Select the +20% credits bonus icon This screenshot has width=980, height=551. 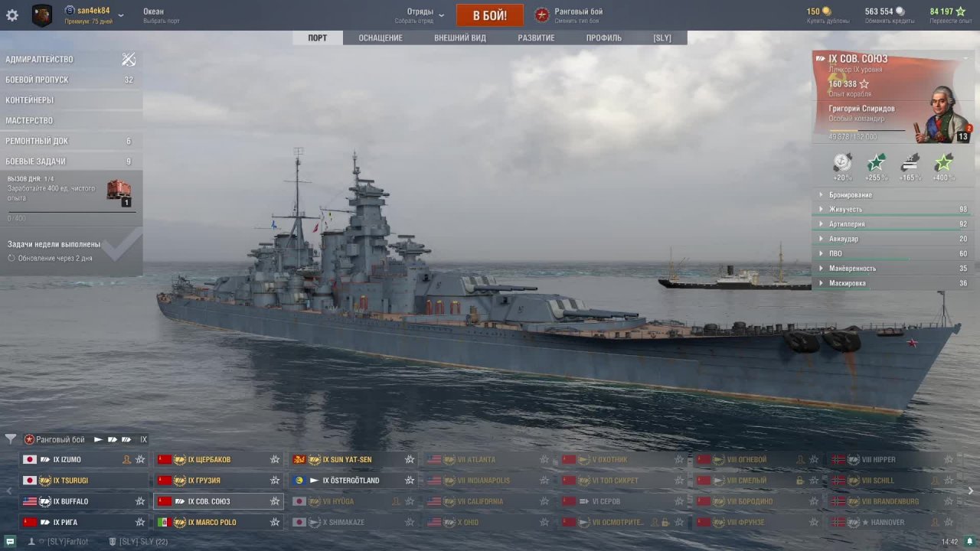coord(843,163)
